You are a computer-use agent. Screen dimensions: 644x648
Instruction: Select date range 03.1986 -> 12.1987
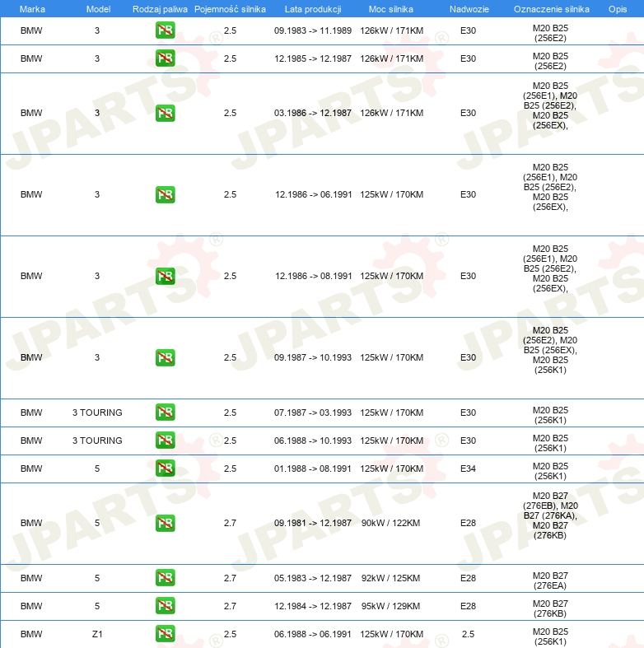click(313, 114)
